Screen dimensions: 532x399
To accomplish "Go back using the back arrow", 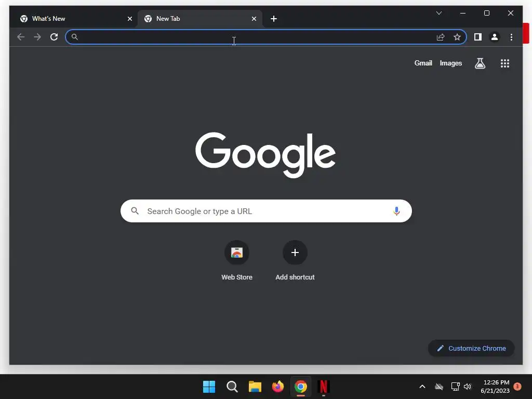I will [21, 37].
